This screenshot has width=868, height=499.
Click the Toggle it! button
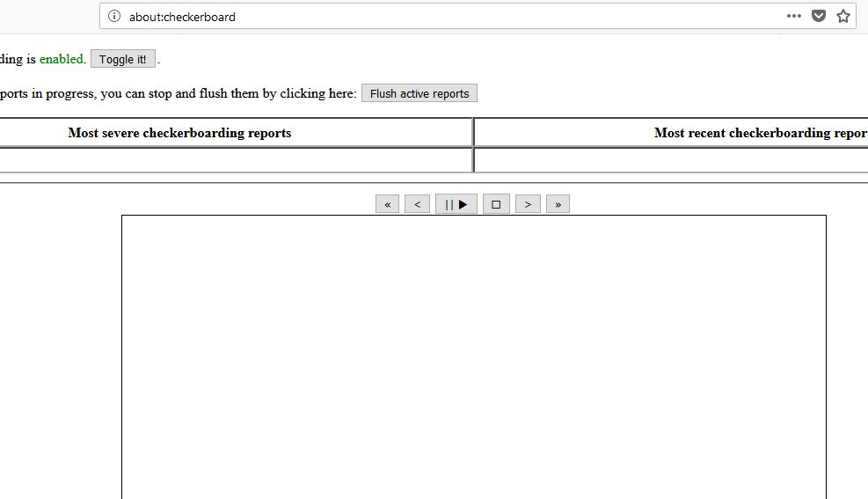(x=123, y=59)
